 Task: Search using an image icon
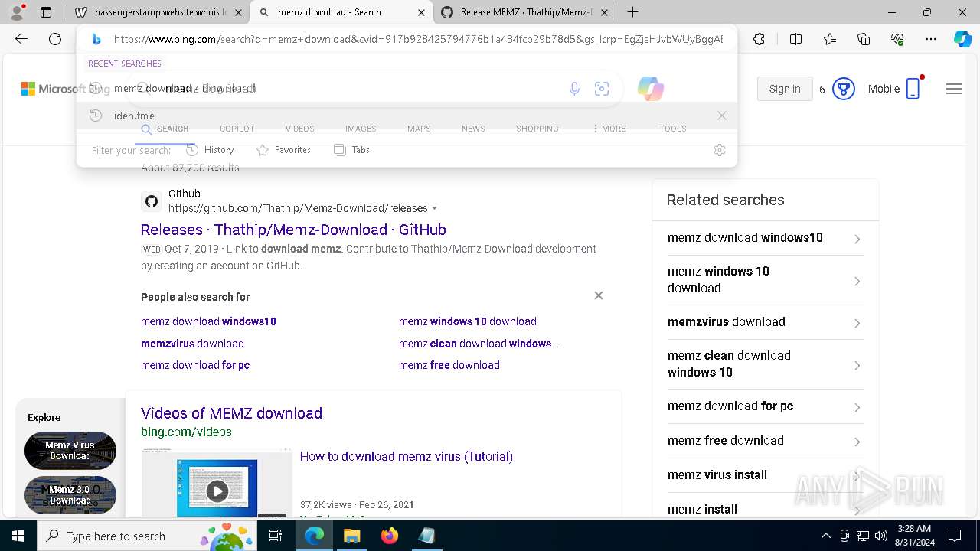pyautogui.click(x=602, y=89)
